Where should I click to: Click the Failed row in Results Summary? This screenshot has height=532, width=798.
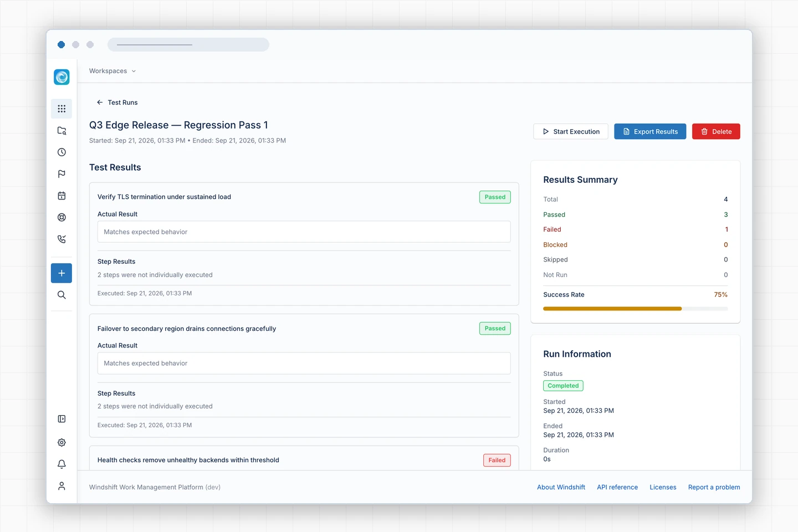[x=636, y=229]
